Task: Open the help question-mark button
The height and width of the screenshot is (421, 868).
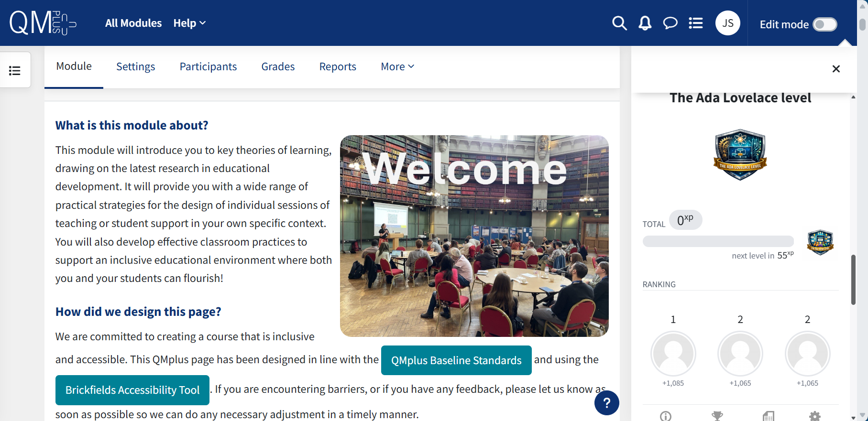Action: 606,403
